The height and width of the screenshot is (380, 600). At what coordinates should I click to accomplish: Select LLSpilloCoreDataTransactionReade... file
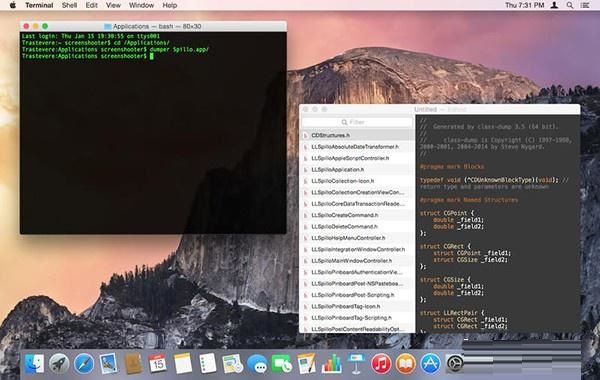tap(357, 204)
